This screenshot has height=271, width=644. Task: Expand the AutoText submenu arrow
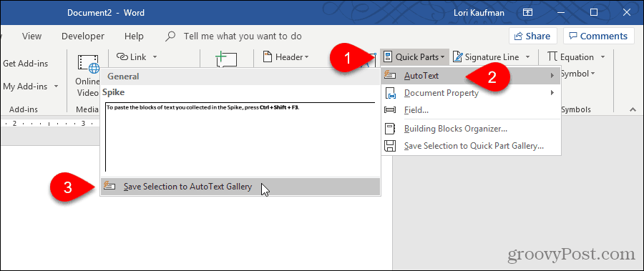pos(552,76)
